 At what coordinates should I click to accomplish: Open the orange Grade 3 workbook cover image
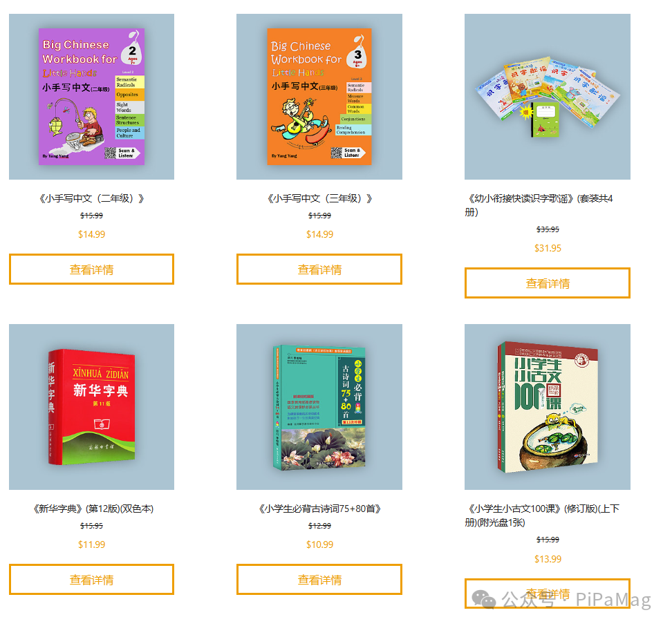click(x=319, y=96)
